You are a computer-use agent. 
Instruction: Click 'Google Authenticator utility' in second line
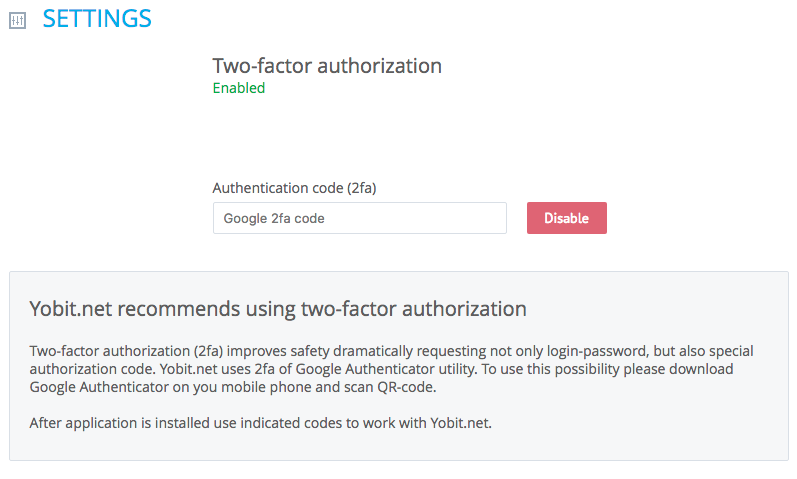point(386,369)
